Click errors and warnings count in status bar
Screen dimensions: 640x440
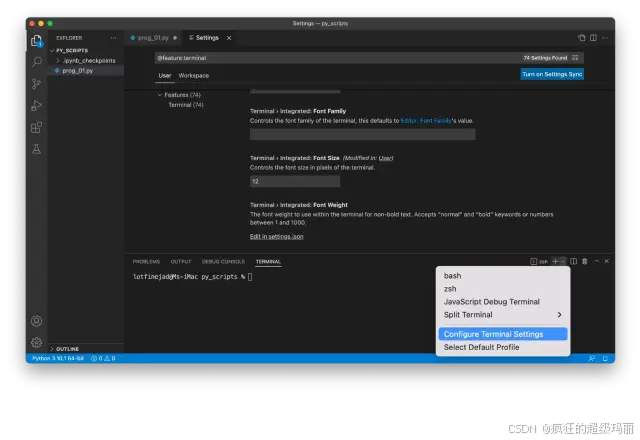coord(103,358)
